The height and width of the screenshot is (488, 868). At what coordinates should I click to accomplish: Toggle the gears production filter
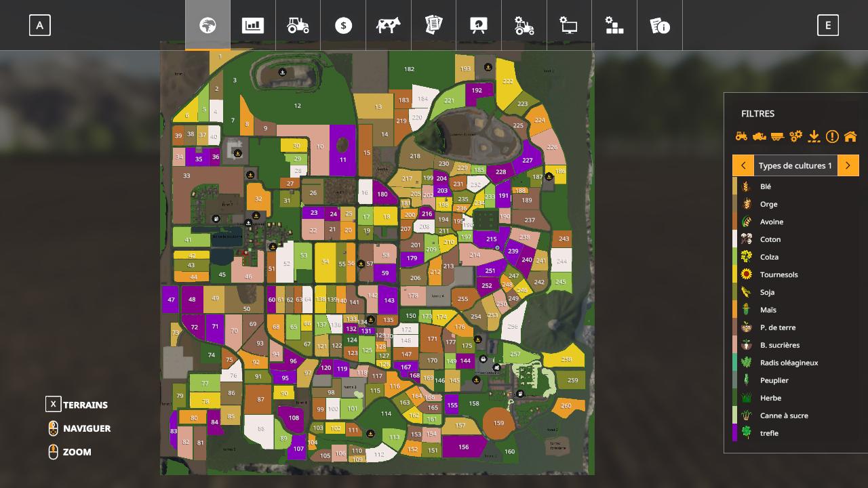796,136
